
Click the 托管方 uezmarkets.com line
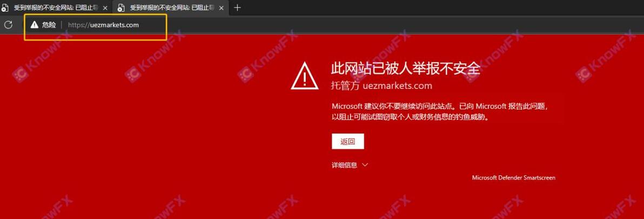382,86
